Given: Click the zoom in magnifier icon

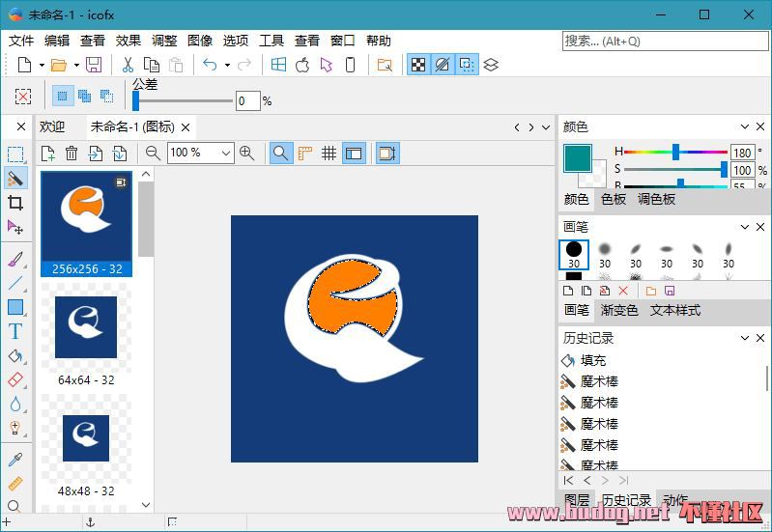Looking at the screenshot, I should [x=247, y=153].
